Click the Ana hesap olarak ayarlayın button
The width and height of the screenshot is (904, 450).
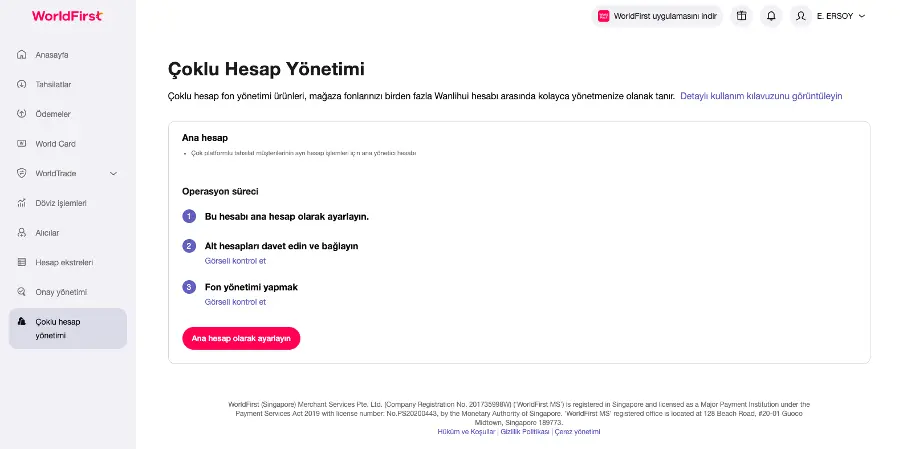(x=241, y=339)
